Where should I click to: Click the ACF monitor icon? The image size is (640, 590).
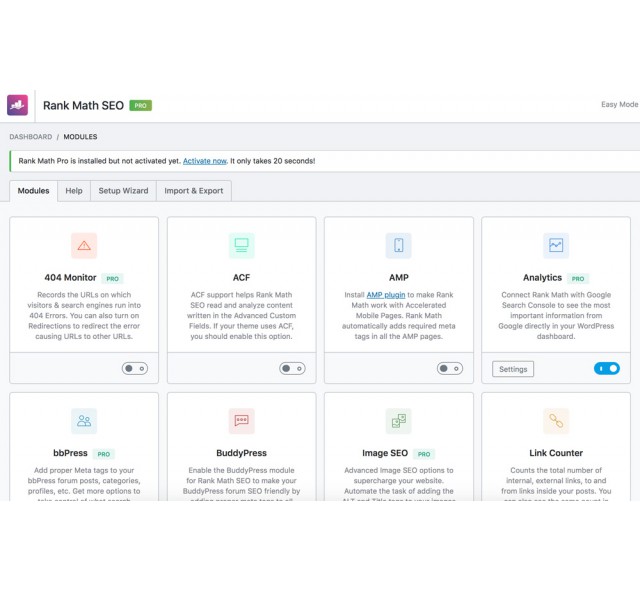tap(242, 246)
